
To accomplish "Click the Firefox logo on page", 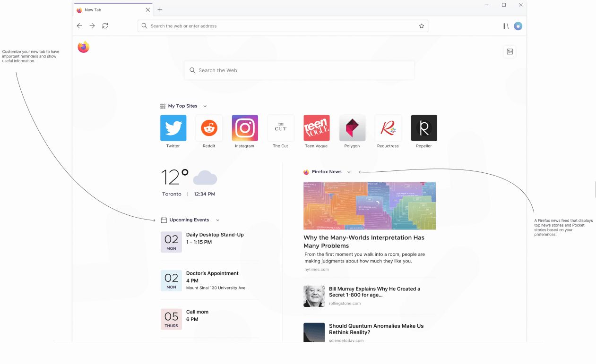I will tap(84, 47).
